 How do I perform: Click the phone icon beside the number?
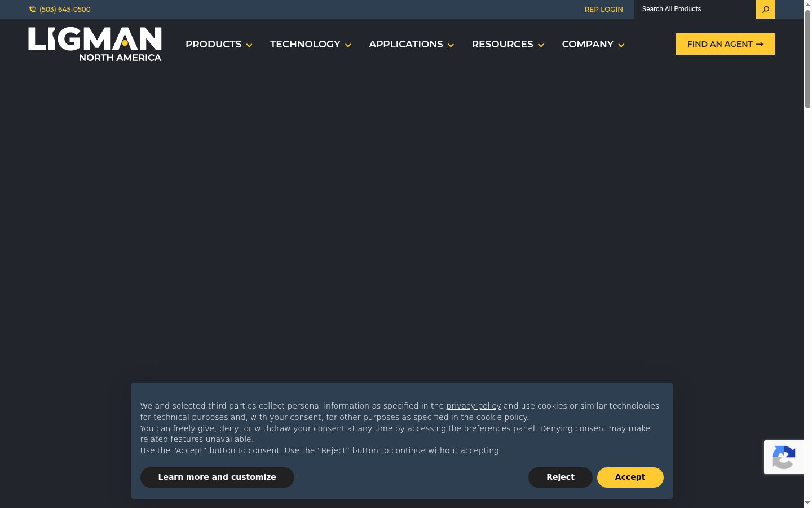(x=32, y=10)
